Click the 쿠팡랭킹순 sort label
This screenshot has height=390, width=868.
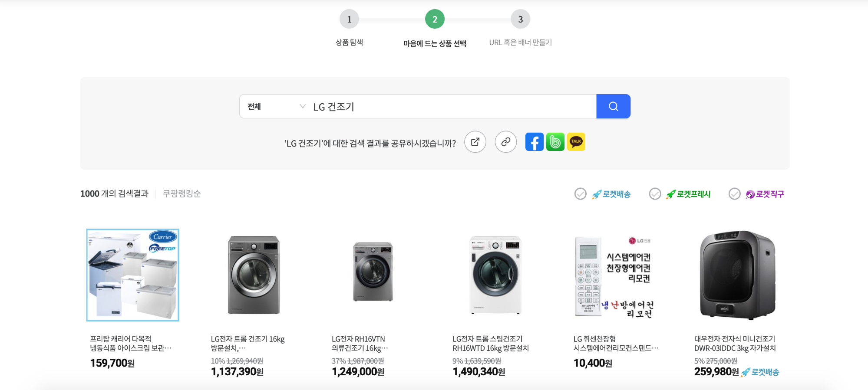pyautogui.click(x=182, y=193)
